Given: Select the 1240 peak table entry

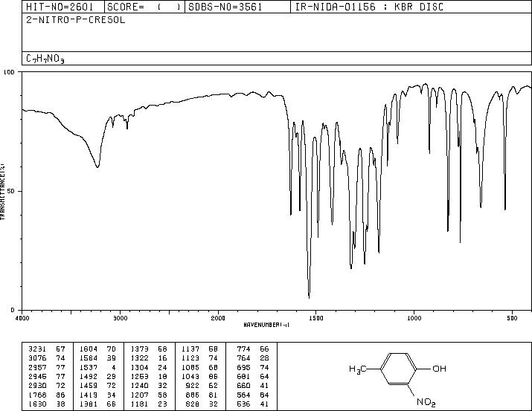Looking at the screenshot, I should pos(149,386).
